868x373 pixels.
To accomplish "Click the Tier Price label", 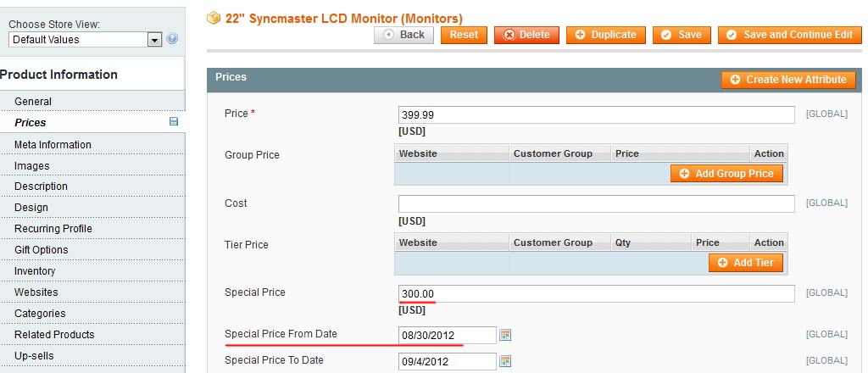I will click(247, 245).
